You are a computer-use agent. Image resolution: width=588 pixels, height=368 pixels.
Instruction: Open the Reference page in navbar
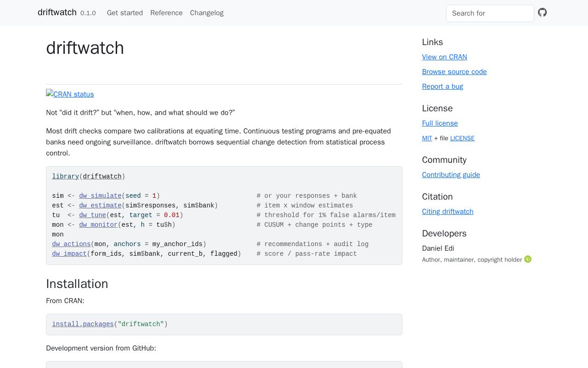(x=166, y=13)
